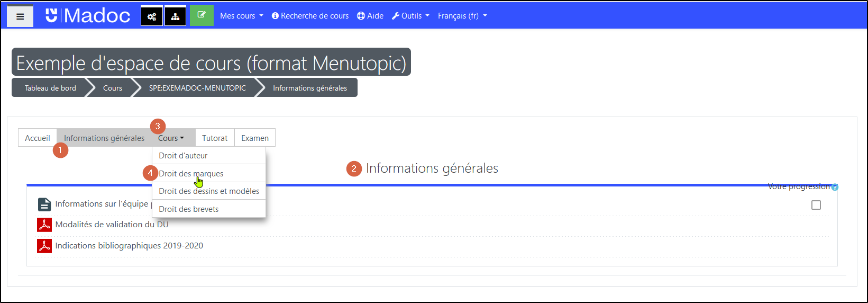Expand the Mes cours dropdown
Screen dimensions: 868x303
241,16
